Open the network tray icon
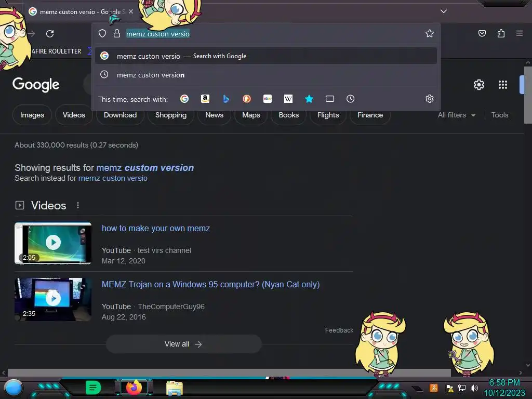532x399 pixels. coord(461,388)
